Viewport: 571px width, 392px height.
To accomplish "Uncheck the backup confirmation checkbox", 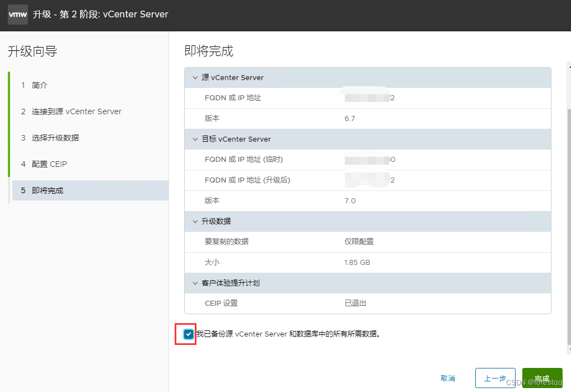I will click(188, 334).
